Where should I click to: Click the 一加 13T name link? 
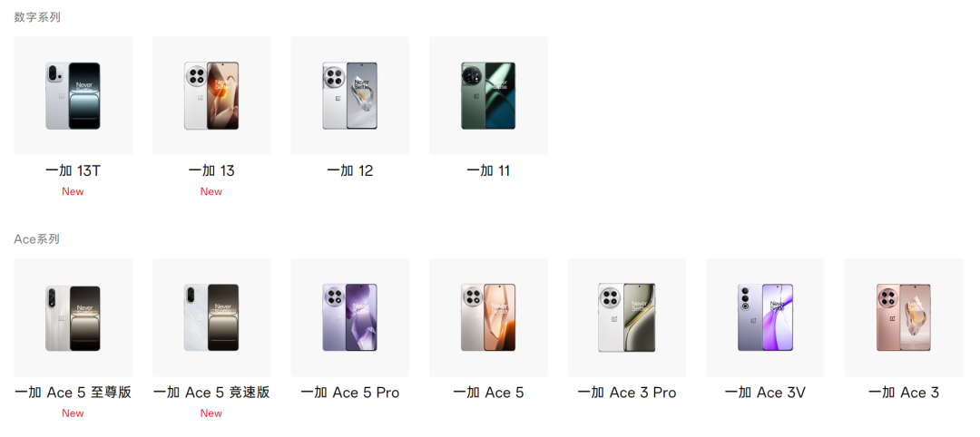tap(73, 171)
